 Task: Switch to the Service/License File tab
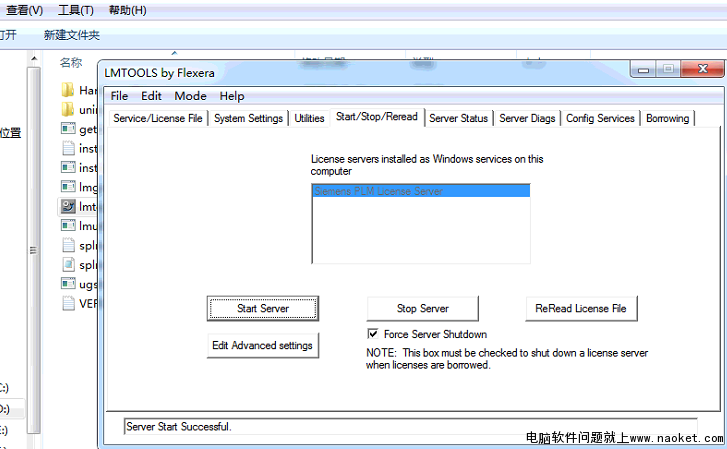[x=158, y=118]
